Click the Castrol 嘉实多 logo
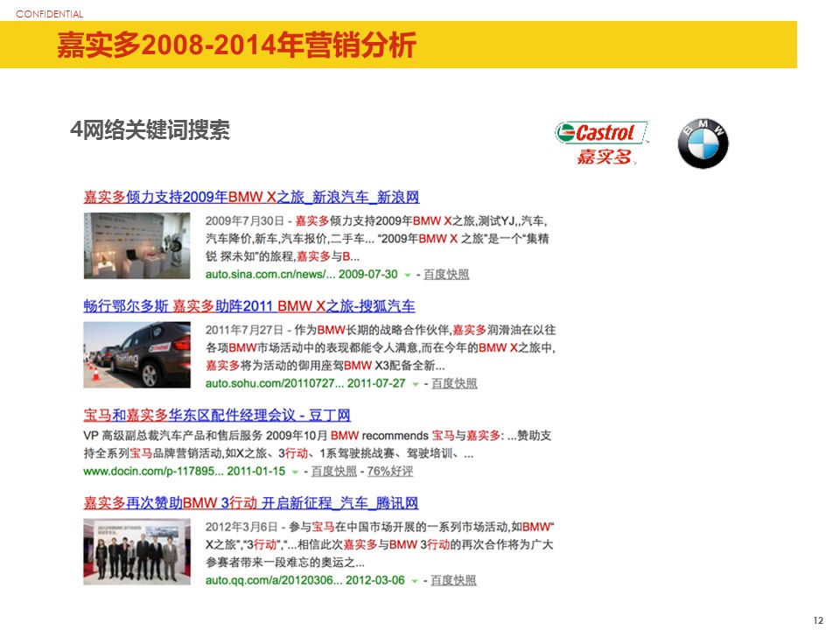 pos(602,143)
